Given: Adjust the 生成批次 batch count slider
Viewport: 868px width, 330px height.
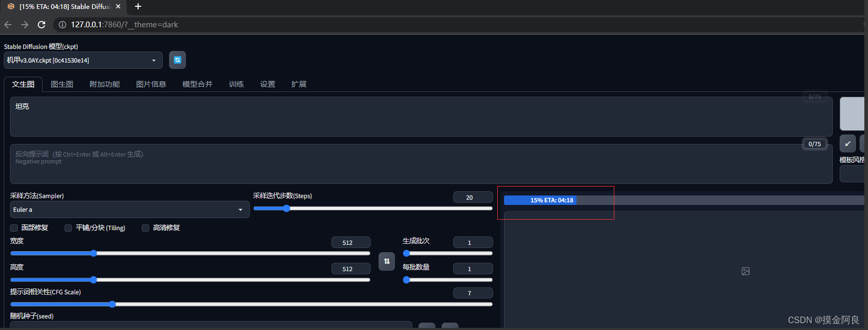Looking at the screenshot, I should point(447,253).
